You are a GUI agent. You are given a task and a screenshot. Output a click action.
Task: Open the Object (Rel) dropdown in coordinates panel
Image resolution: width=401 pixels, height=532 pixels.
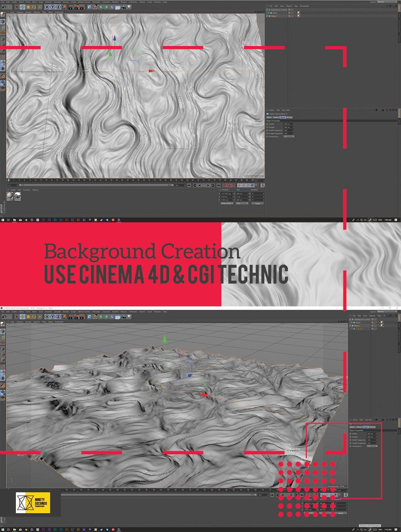227,203
